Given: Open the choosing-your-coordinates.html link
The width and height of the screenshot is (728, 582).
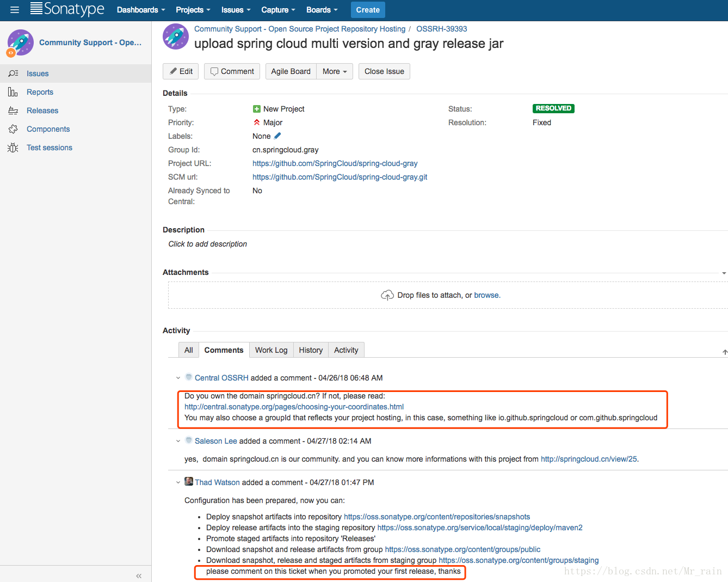Looking at the screenshot, I should pyautogui.click(x=294, y=407).
